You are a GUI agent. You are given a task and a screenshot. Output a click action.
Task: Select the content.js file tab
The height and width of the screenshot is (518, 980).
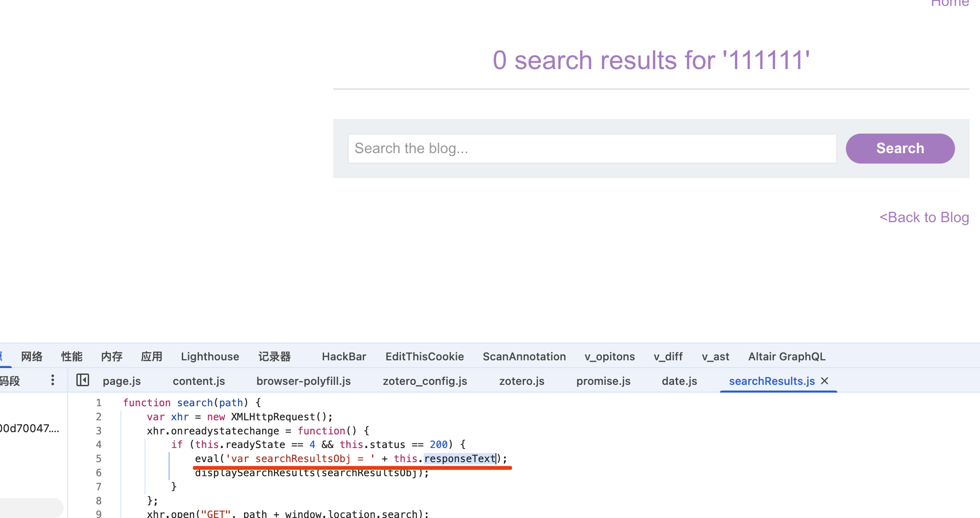(199, 381)
